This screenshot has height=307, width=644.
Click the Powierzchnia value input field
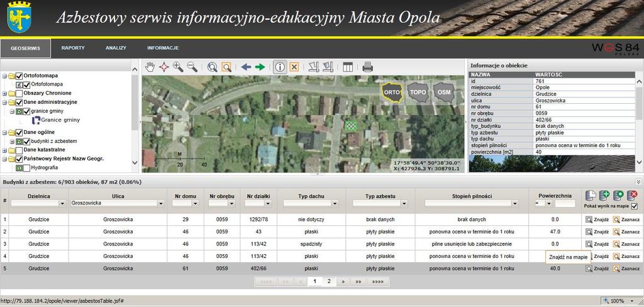(x=565, y=204)
